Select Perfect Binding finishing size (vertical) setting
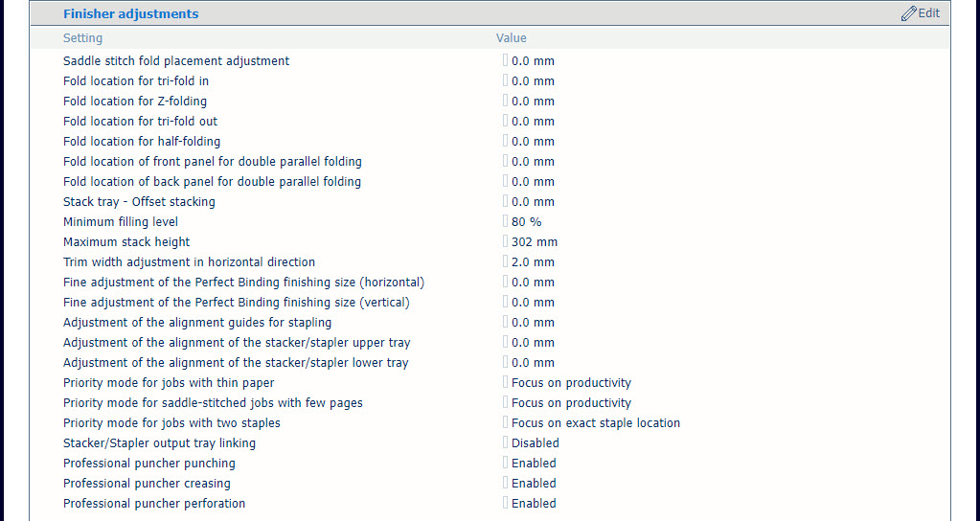 point(237,303)
